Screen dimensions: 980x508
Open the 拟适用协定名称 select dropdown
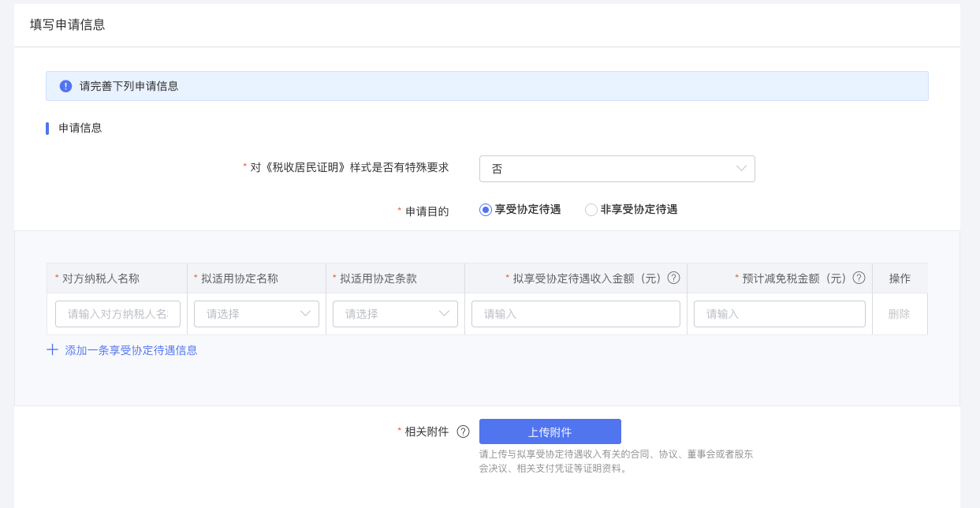pyautogui.click(x=256, y=314)
